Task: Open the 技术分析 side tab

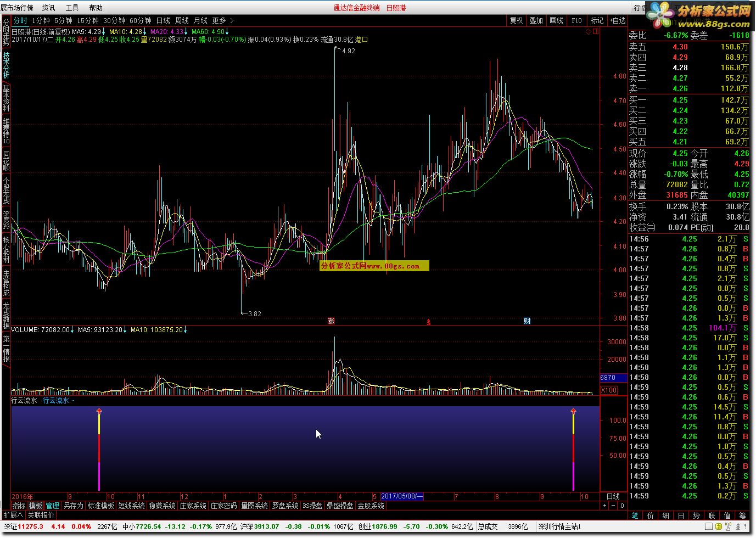Action: click(x=6, y=65)
